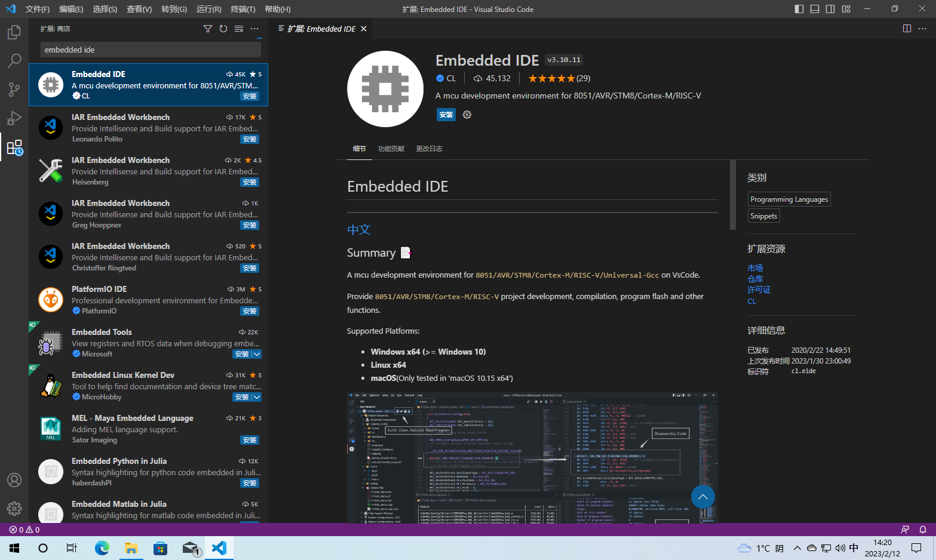Open the Search view in activity bar

[x=14, y=60]
